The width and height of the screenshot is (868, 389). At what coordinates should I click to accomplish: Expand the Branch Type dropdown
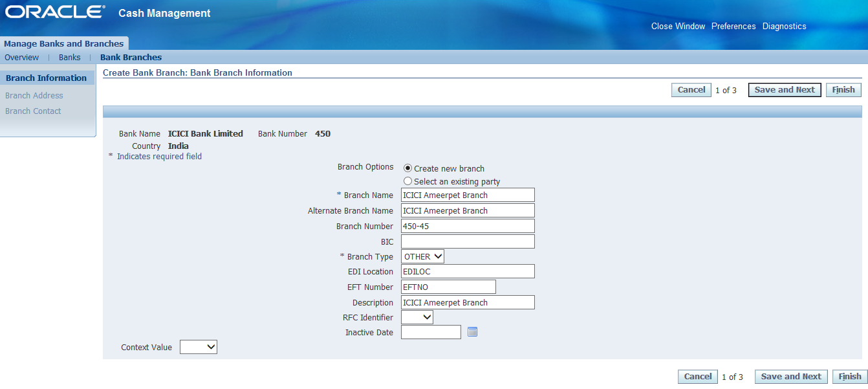tap(422, 257)
